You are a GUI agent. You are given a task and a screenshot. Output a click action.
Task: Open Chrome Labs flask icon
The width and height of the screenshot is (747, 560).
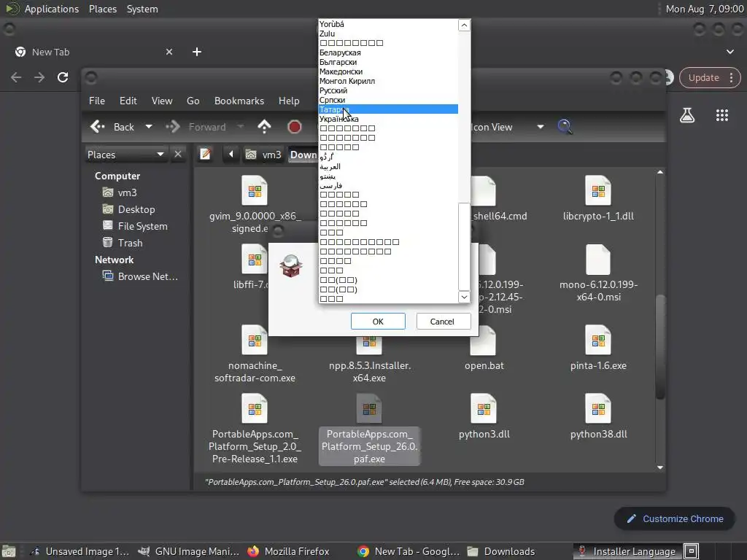point(687,115)
